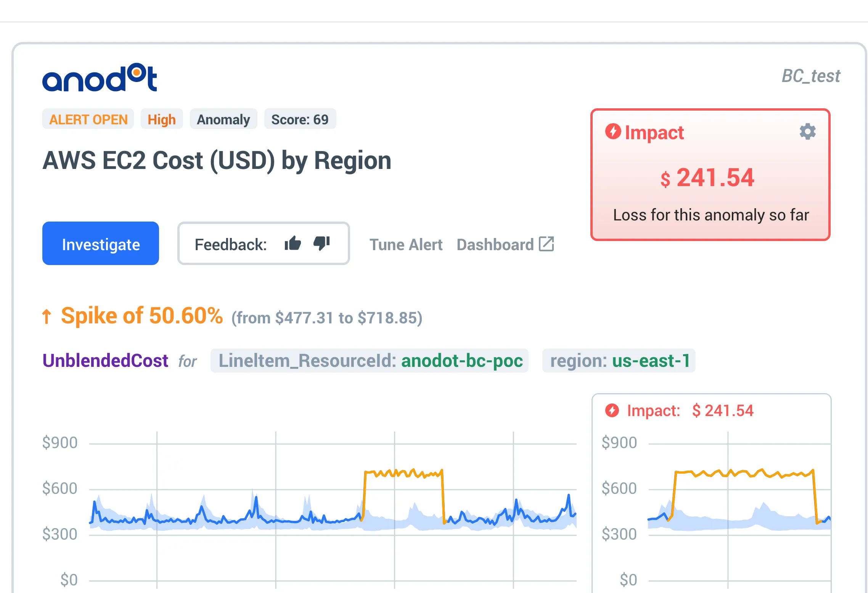The image size is (868, 593).
Task: Click the Dashboard external link icon
Action: (x=546, y=244)
